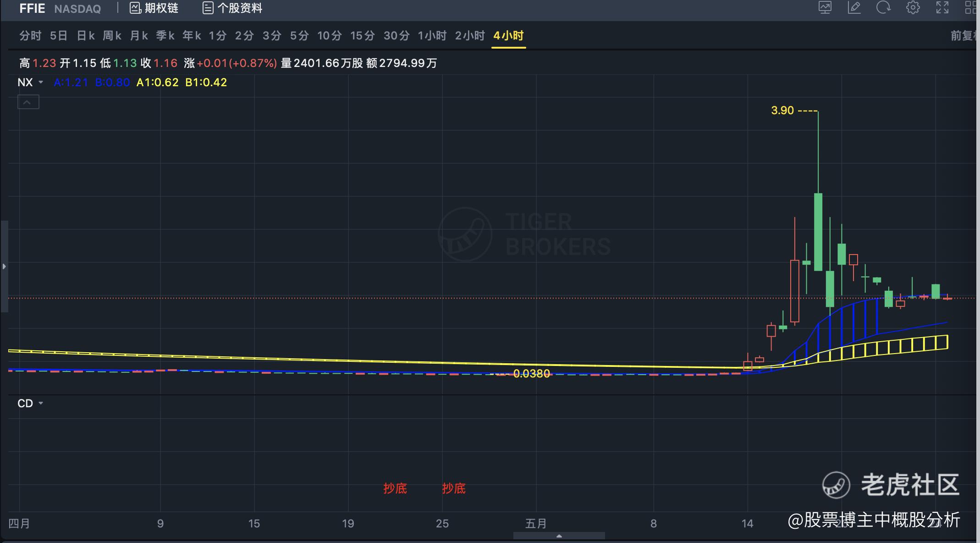Select the 15分 timeframe tab
Image resolution: width=980 pixels, height=543 pixels.
(x=362, y=36)
